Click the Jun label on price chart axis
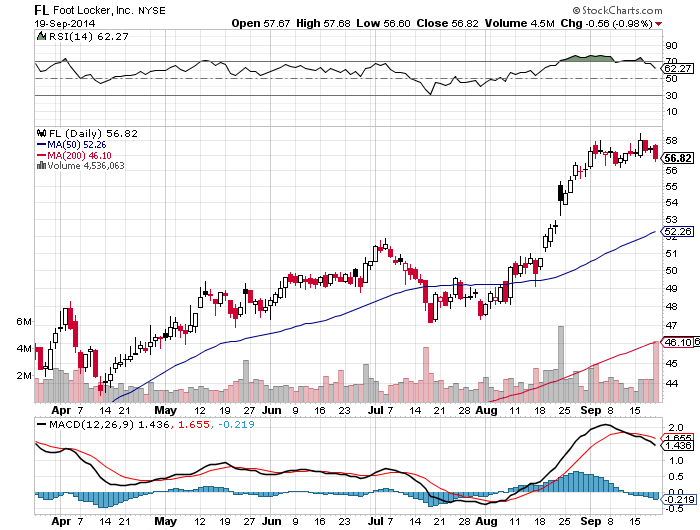The height and width of the screenshot is (530, 700). [x=271, y=410]
